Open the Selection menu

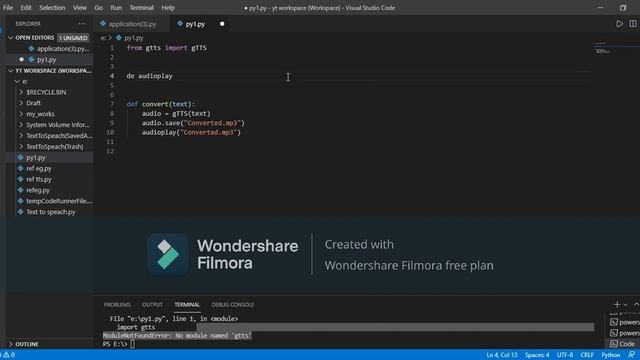click(x=52, y=7)
